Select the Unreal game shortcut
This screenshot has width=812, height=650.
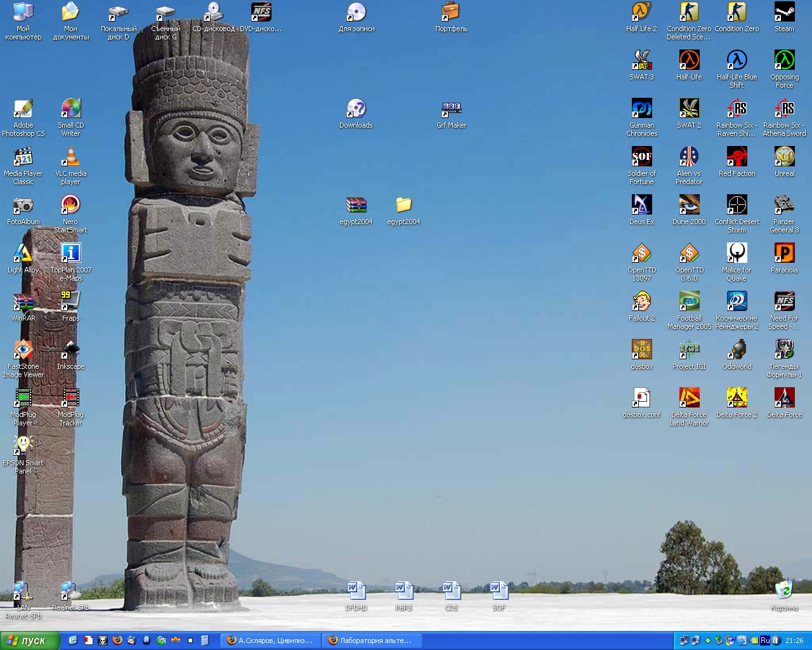(x=784, y=157)
